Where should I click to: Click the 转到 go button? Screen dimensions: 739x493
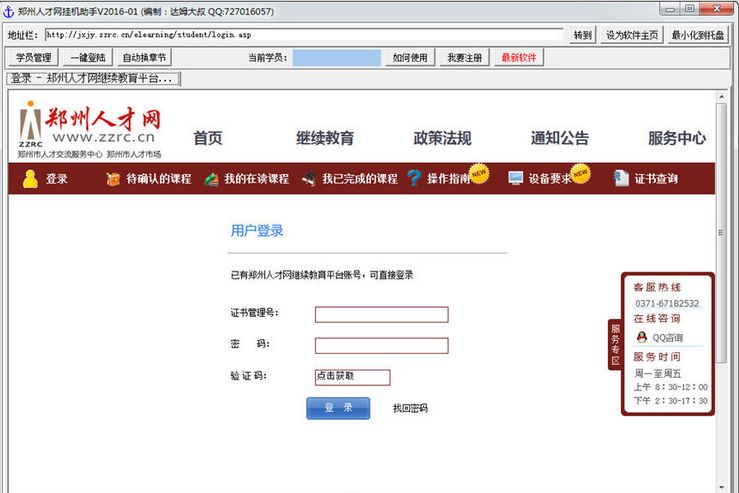582,35
